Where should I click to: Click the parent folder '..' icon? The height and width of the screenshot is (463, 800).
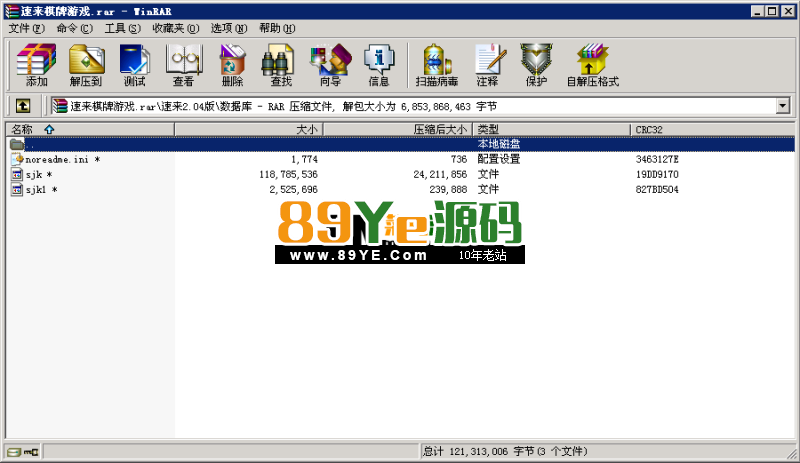[x=17, y=144]
